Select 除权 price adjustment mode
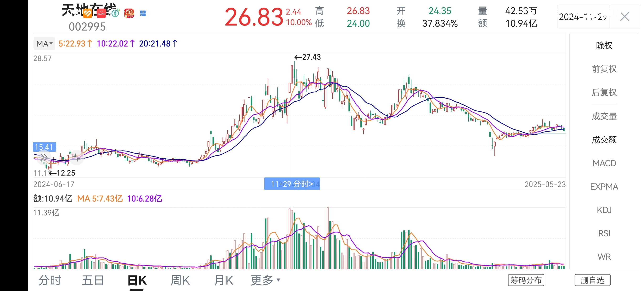This screenshot has width=644, height=291. click(604, 46)
